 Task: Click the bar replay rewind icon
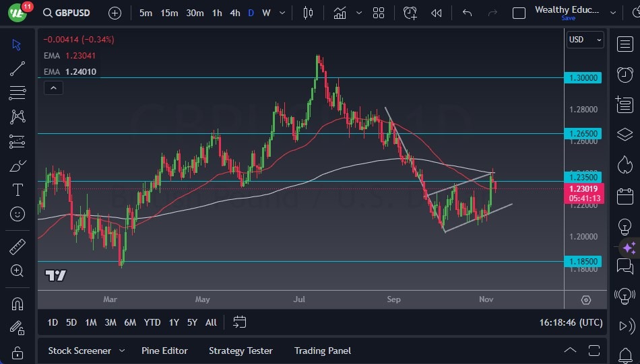(437, 13)
